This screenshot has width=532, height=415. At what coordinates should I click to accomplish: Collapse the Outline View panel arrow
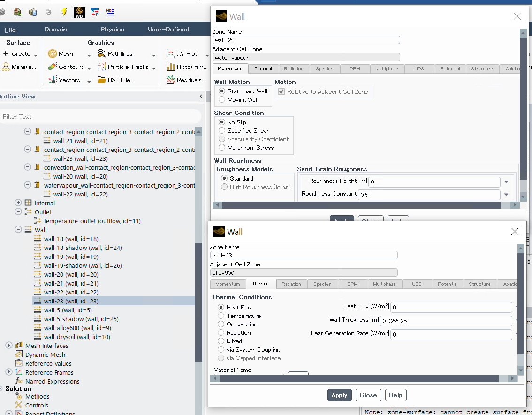click(x=201, y=96)
